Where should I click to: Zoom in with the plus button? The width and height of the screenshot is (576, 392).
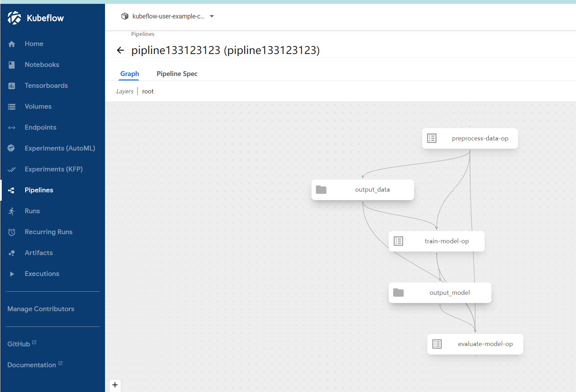click(x=115, y=385)
